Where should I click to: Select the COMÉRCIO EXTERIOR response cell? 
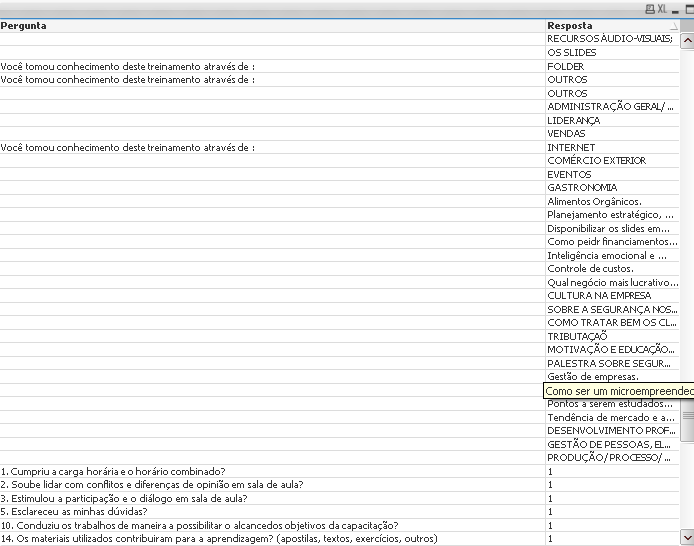tap(612, 161)
